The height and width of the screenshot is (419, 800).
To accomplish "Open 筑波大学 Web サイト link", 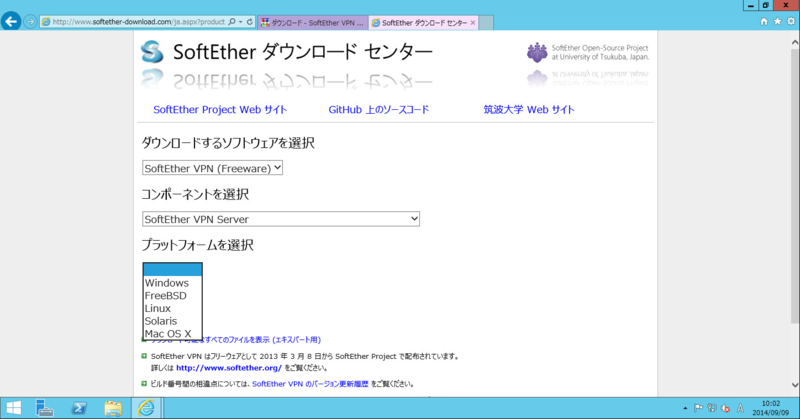I will click(x=529, y=110).
